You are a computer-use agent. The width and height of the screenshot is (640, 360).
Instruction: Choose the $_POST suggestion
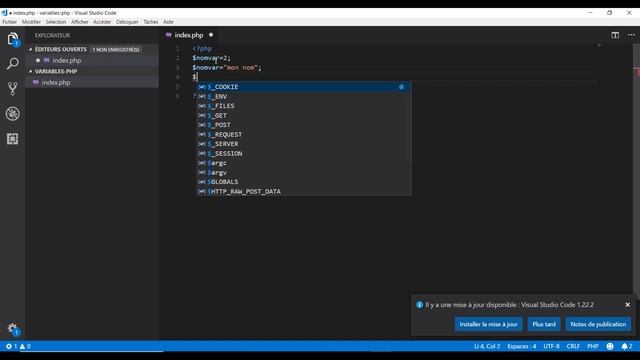(304, 125)
